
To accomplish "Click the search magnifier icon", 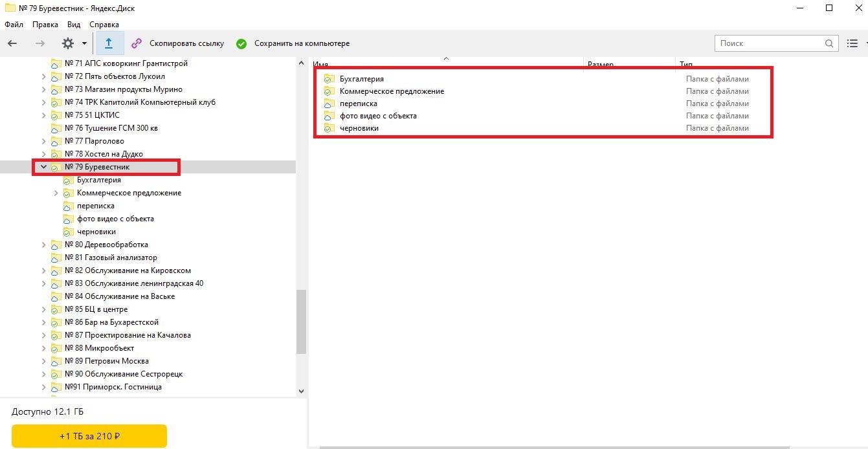I will (829, 43).
